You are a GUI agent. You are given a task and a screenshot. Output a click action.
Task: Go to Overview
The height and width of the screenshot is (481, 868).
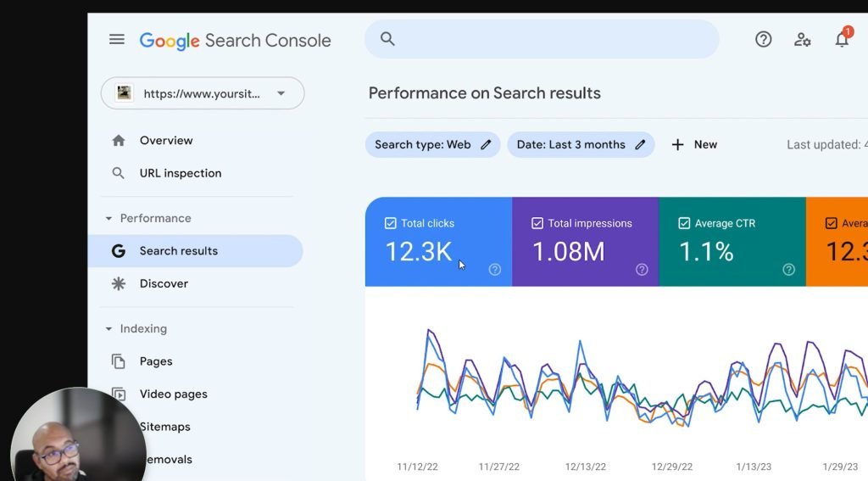[x=166, y=141]
